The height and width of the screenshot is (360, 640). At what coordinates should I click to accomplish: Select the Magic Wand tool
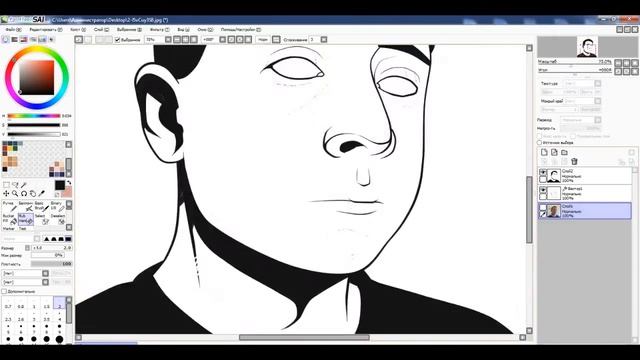tap(24, 185)
